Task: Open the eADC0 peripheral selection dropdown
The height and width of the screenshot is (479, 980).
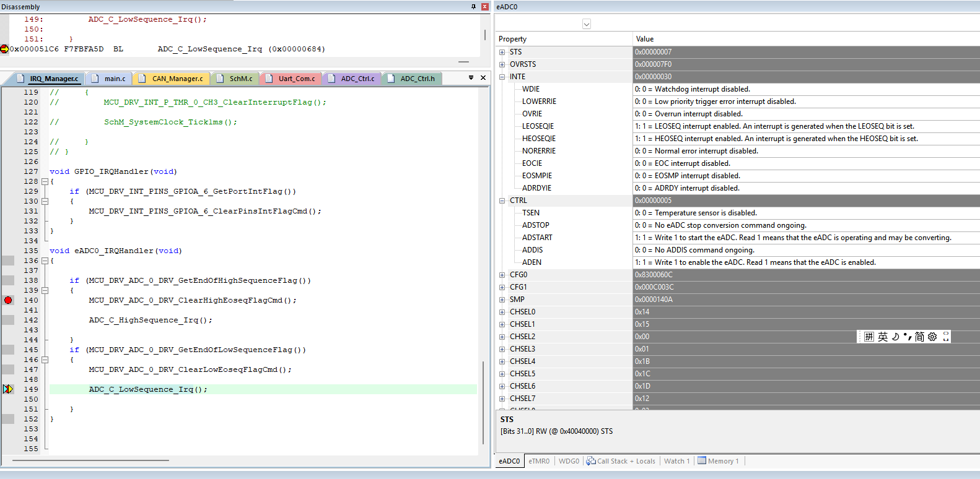Action: tap(587, 24)
